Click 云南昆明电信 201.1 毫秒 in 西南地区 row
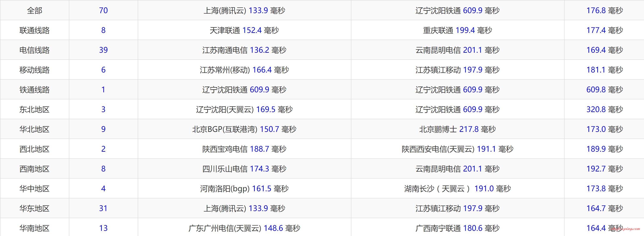 pos(457,169)
